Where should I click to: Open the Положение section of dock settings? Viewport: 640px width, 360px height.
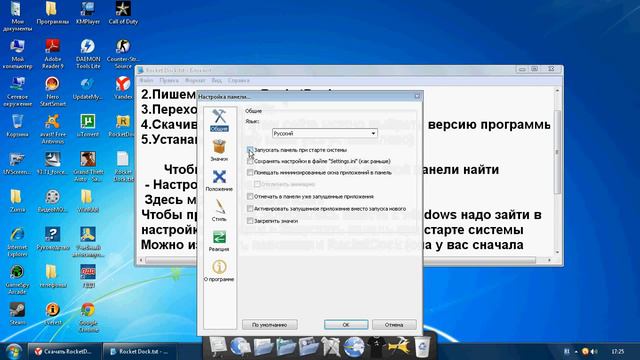(219, 180)
